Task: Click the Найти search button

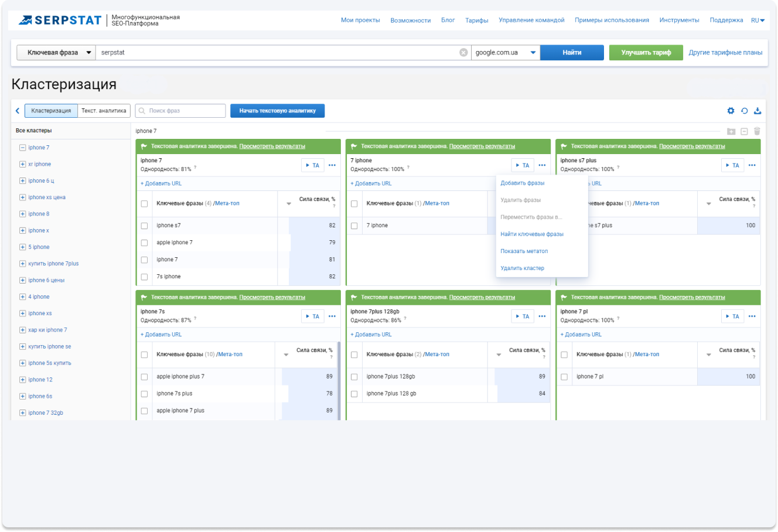Action: click(572, 53)
